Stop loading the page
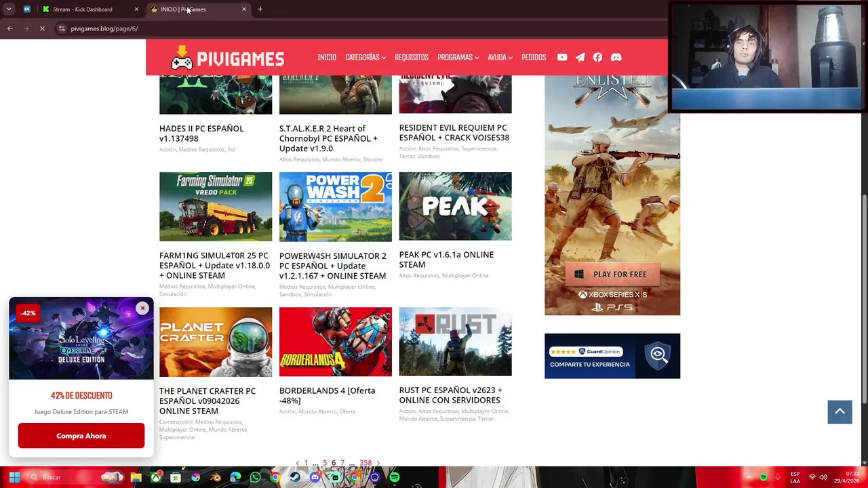This screenshot has width=868, height=488. tap(42, 28)
